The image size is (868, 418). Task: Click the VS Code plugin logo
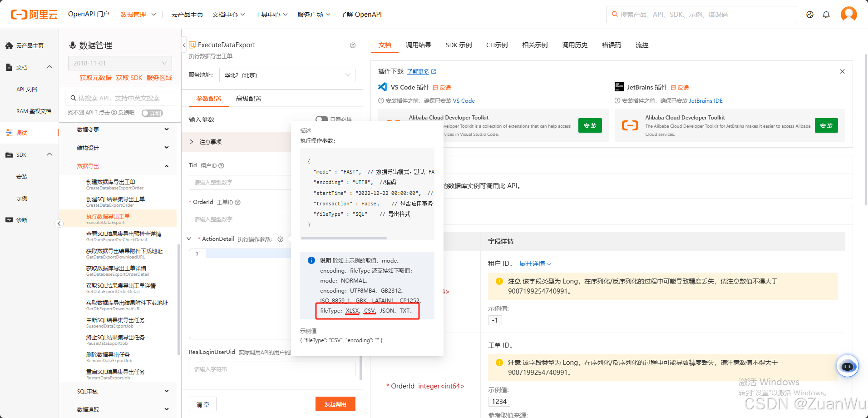click(383, 87)
